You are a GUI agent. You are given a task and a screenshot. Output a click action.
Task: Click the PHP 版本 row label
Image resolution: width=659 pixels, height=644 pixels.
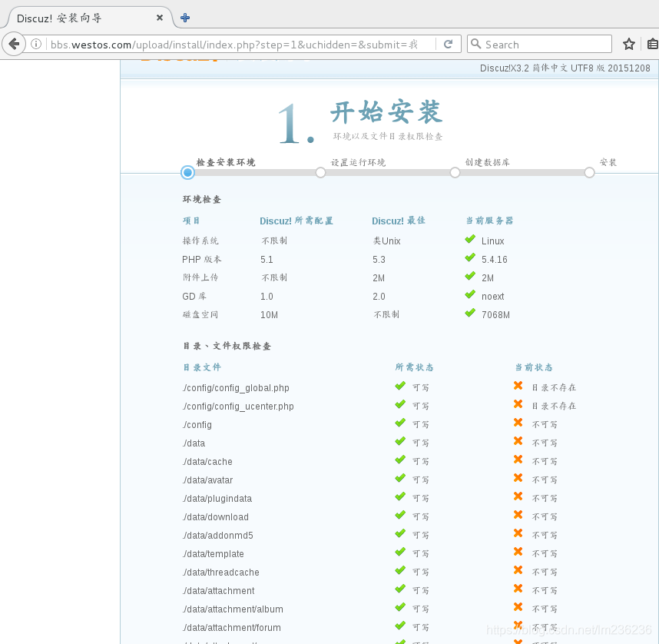click(202, 260)
